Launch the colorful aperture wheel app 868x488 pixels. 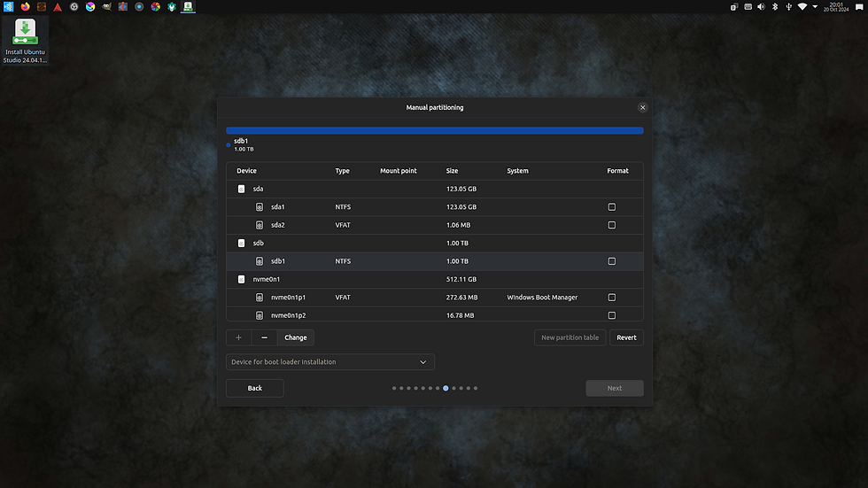[156, 6]
